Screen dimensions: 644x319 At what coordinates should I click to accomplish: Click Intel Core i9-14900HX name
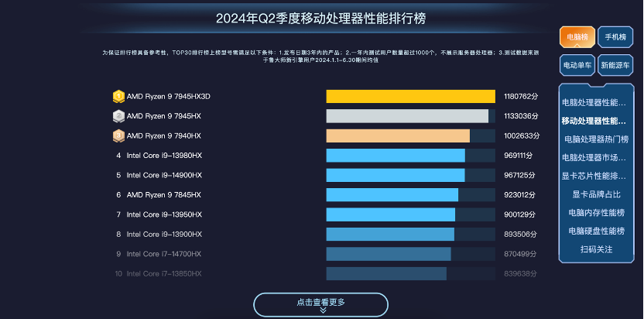[x=164, y=175]
